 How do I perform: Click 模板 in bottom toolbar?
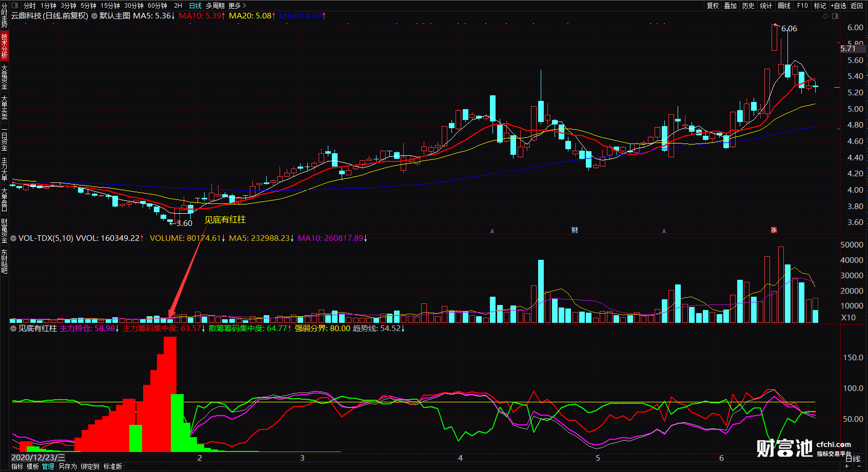pyautogui.click(x=33, y=466)
